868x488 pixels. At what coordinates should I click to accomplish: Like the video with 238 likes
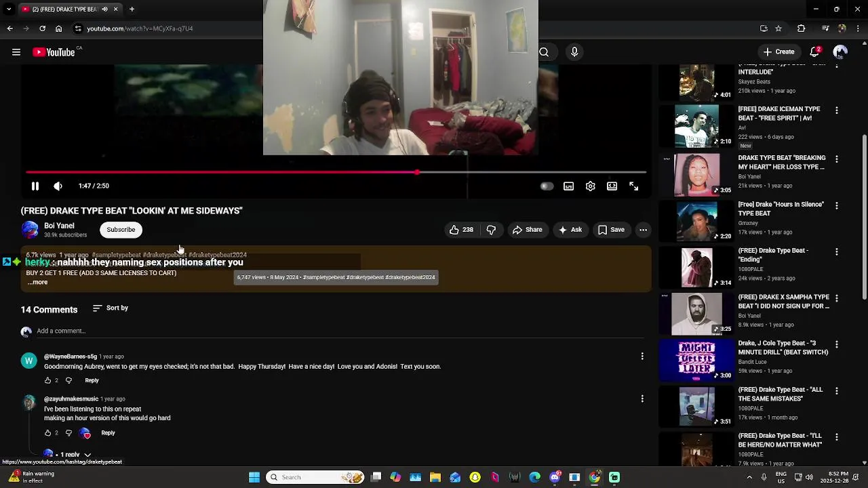[461, 230]
